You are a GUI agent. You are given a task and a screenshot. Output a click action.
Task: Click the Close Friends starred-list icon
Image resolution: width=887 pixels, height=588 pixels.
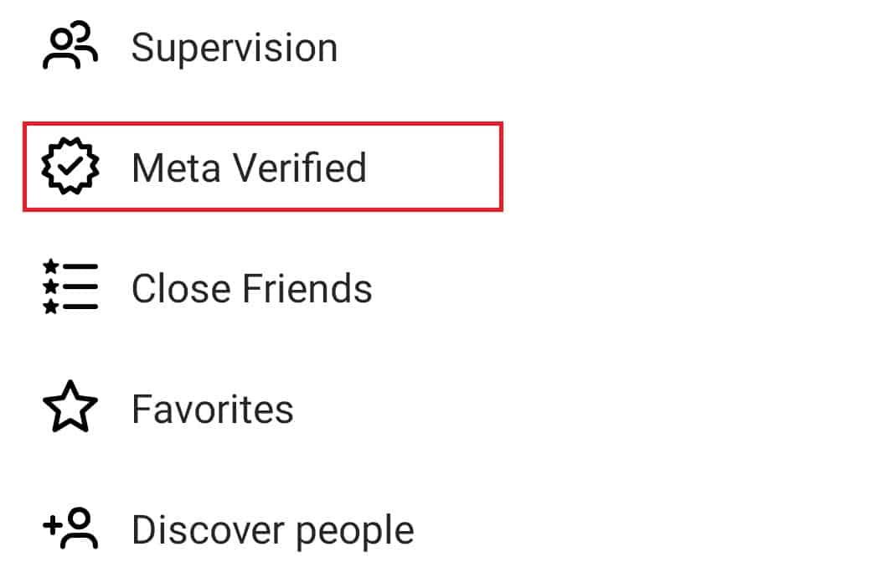click(70, 287)
